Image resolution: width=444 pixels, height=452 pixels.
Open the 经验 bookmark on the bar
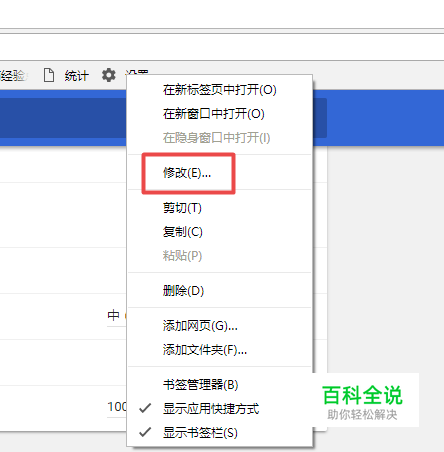(x=13, y=76)
